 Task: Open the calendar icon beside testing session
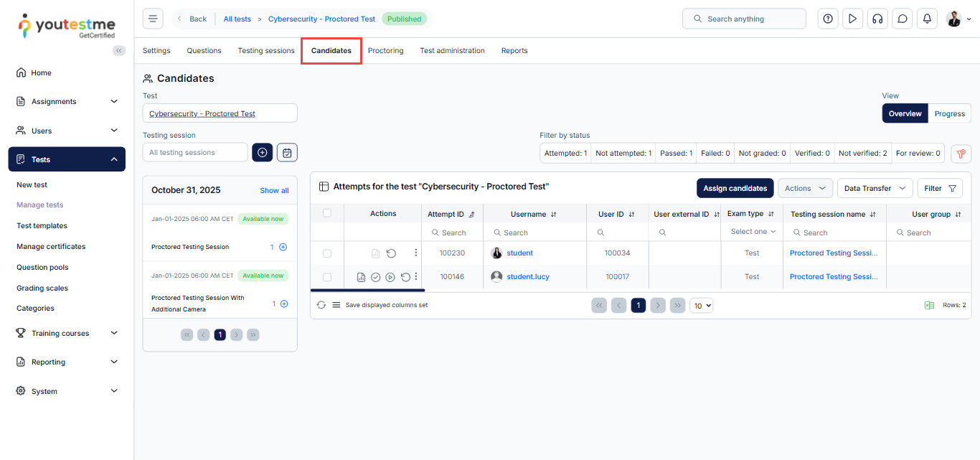pos(287,152)
